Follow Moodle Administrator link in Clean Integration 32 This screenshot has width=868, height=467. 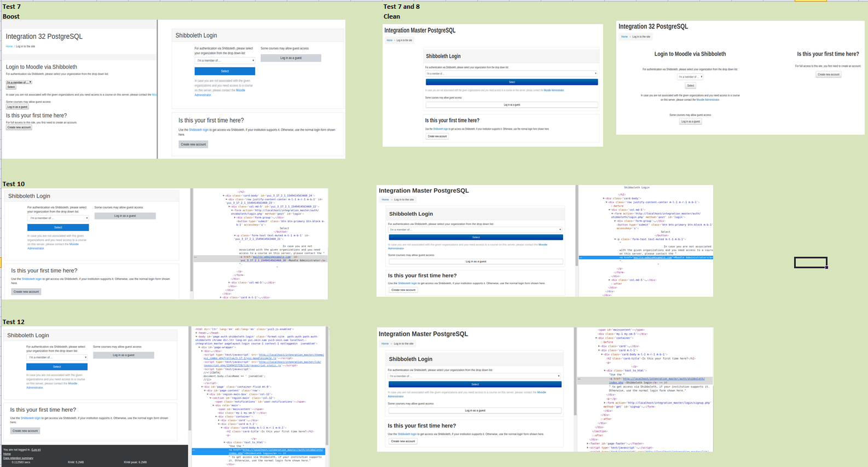point(708,100)
